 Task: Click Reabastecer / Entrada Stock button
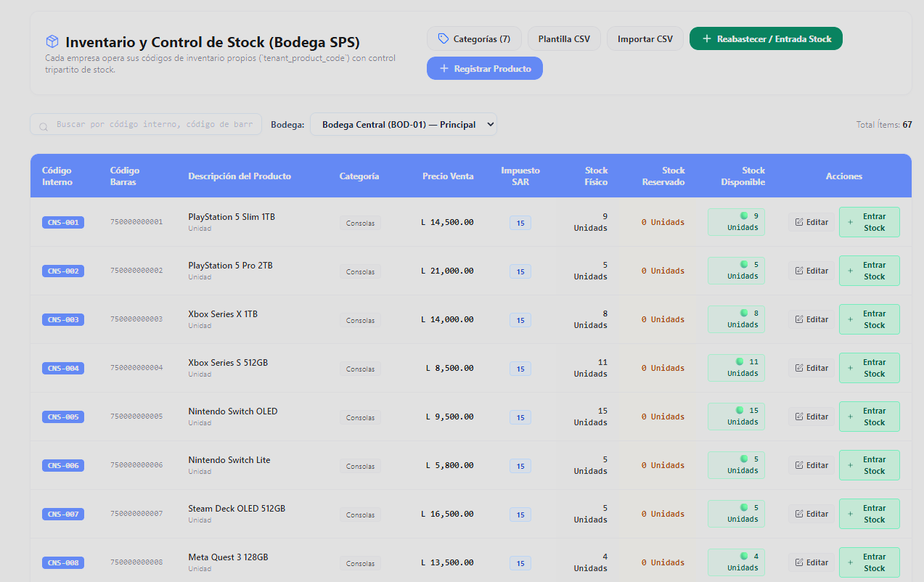click(766, 38)
